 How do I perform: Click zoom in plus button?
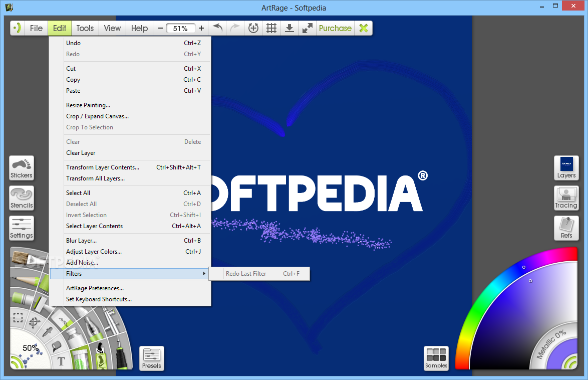(201, 28)
